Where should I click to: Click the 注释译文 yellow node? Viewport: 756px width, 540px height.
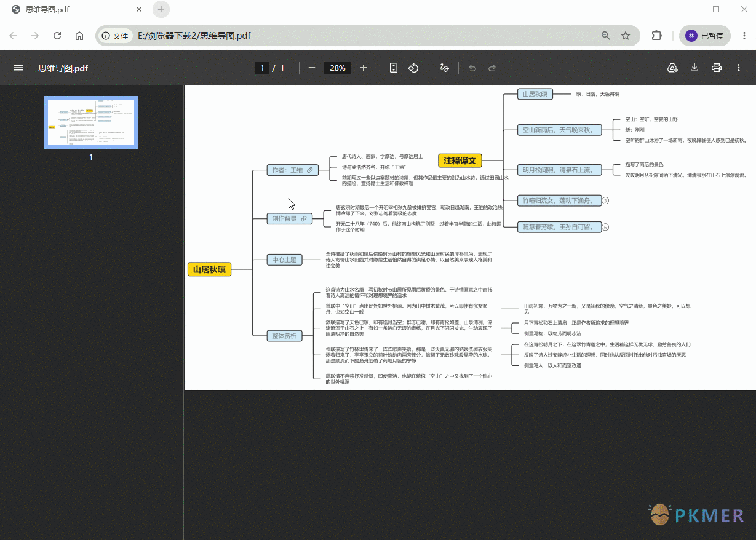[460, 161]
